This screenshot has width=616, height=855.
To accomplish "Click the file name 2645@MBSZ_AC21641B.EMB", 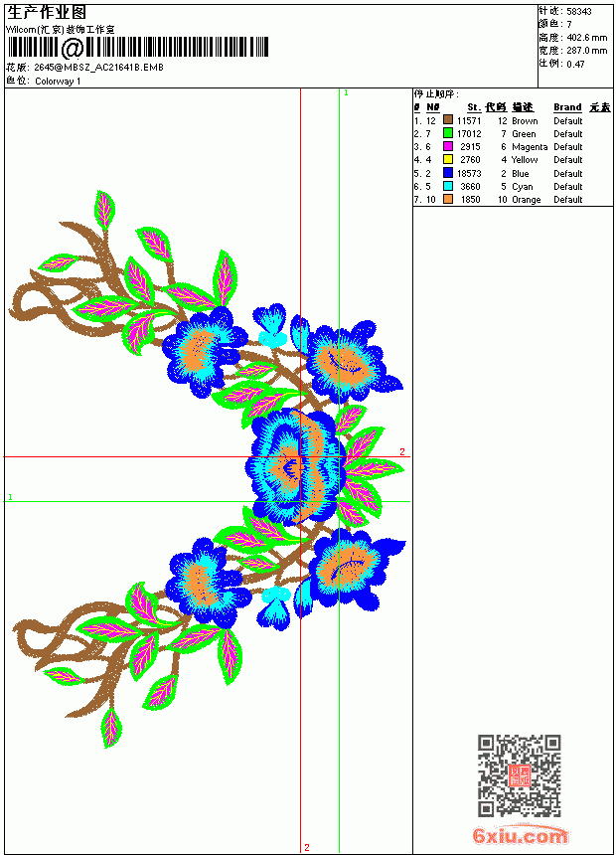I will pyautogui.click(x=98, y=68).
